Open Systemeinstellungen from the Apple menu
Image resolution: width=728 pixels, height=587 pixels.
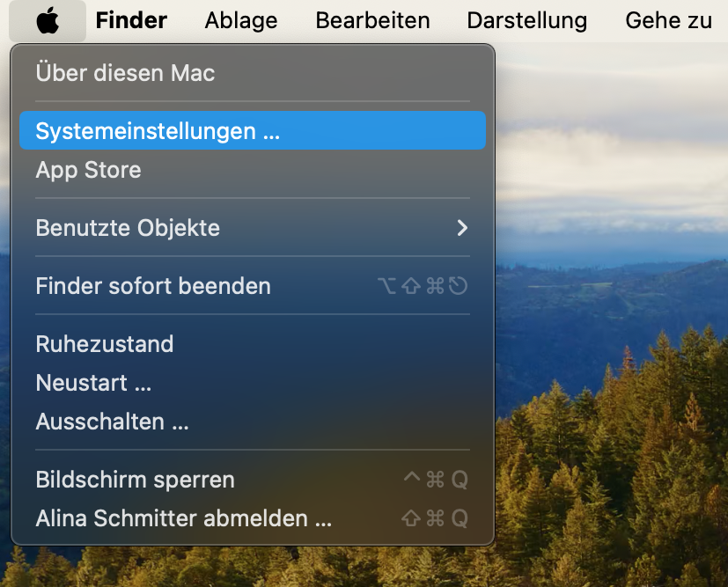point(158,131)
